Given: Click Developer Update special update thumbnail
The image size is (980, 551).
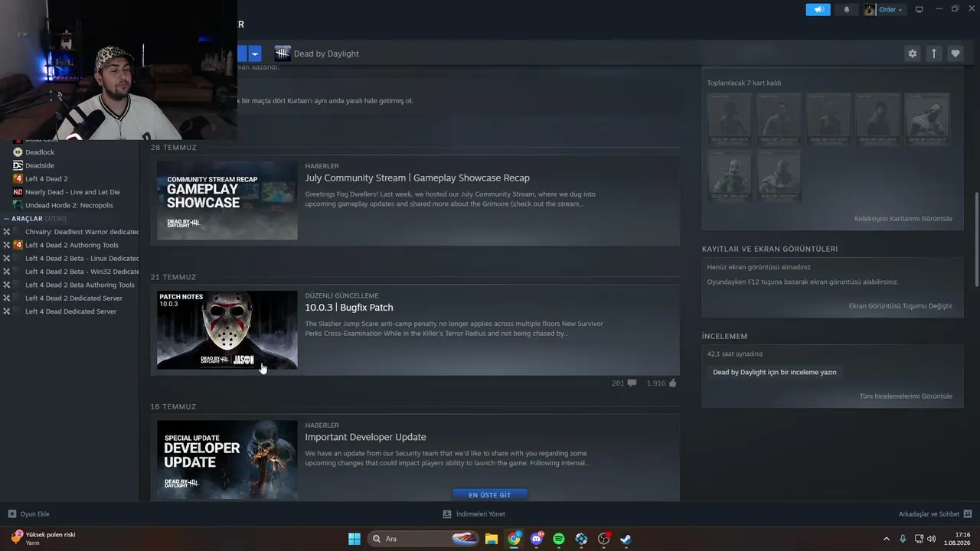Looking at the screenshot, I should point(227,460).
